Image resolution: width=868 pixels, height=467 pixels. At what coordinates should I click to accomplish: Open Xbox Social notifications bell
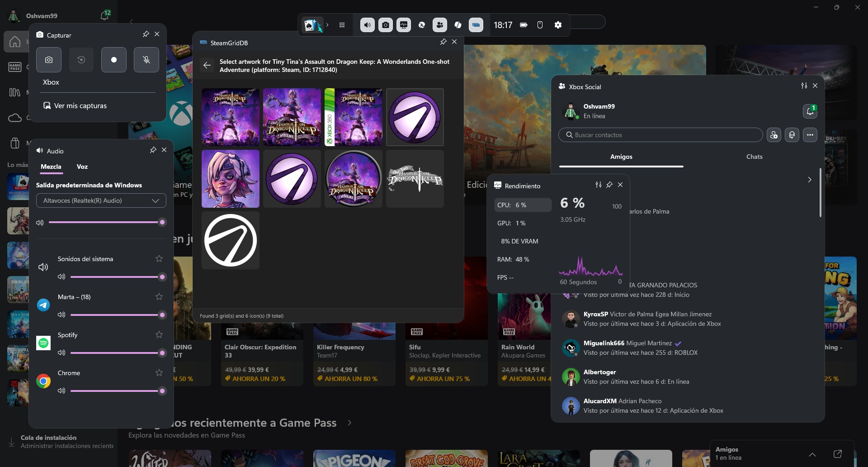(810, 111)
